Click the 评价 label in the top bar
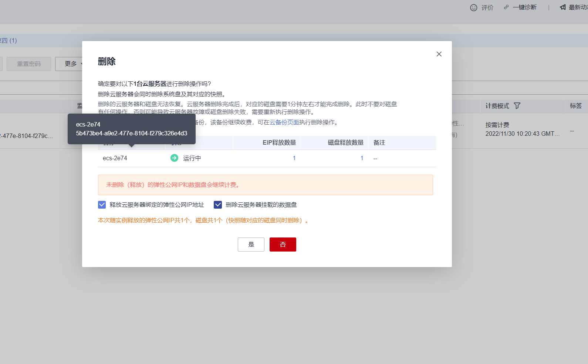 coord(487,7)
